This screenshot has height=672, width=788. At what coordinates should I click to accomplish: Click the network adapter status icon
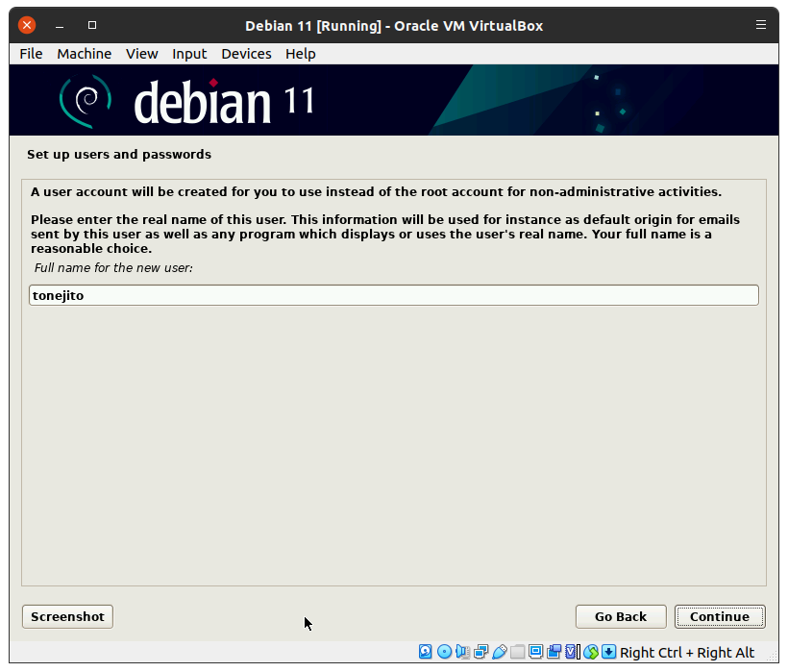click(x=480, y=652)
